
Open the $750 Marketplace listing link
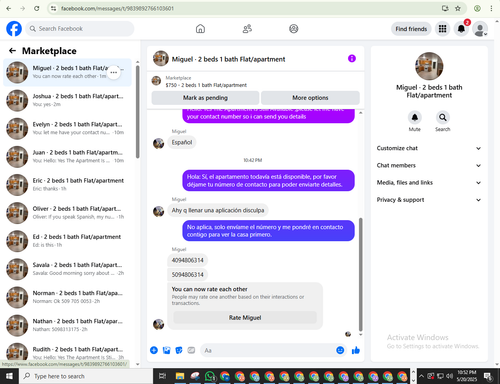[206, 85]
